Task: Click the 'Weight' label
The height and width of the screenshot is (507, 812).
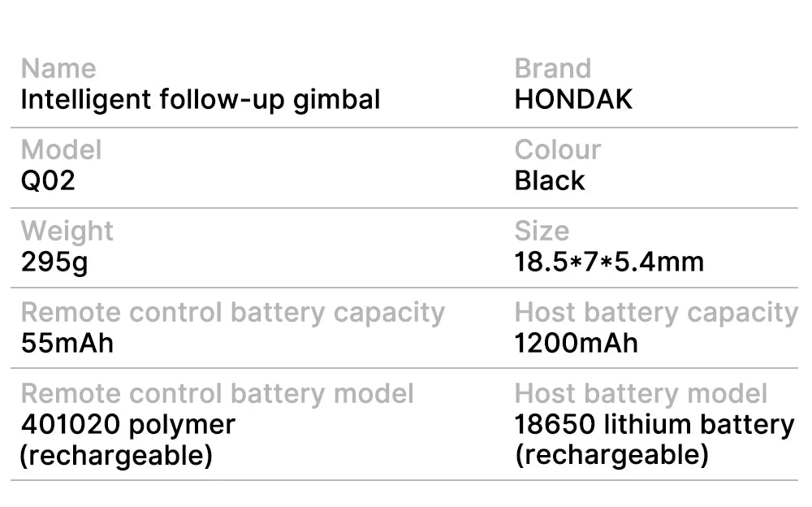Action: 67,231
